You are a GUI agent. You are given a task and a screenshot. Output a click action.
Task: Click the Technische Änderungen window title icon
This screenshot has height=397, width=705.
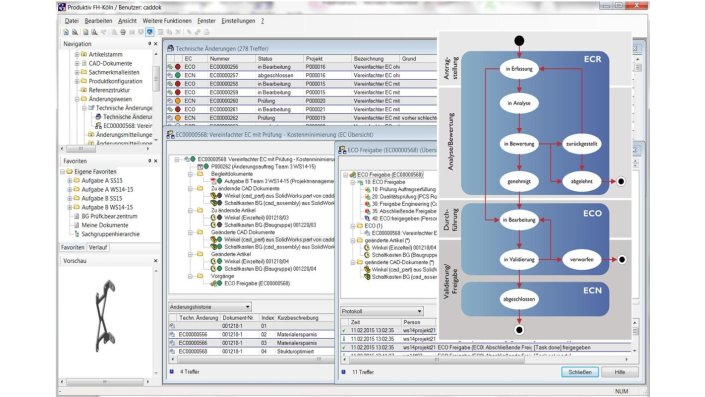(x=171, y=48)
